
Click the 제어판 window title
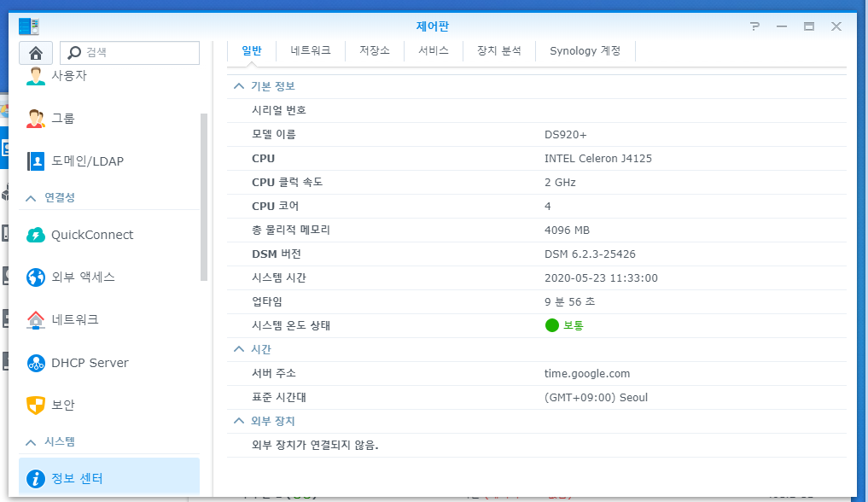point(433,26)
